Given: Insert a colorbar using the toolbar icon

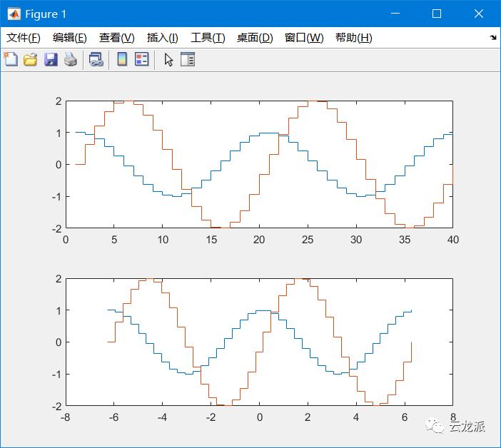Looking at the screenshot, I should coord(122,59).
